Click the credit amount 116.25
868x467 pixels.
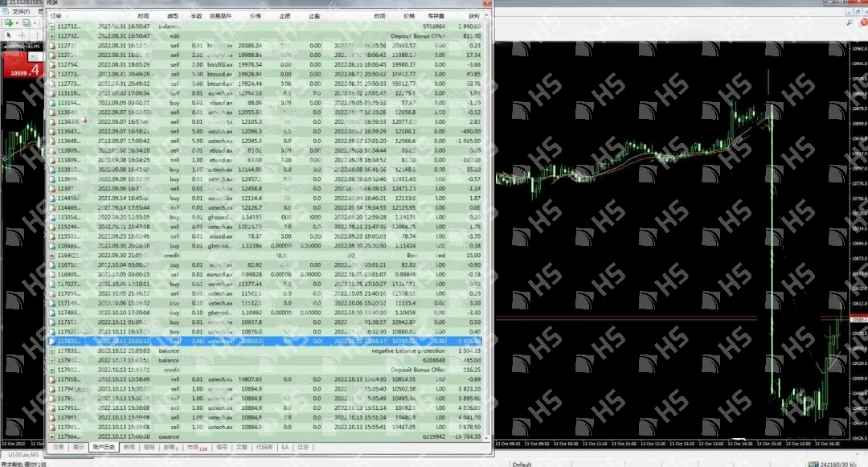[473, 370]
